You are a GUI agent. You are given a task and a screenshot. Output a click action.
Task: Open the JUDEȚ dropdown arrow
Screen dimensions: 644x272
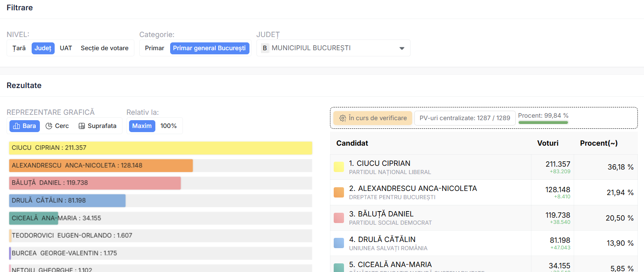pos(402,48)
